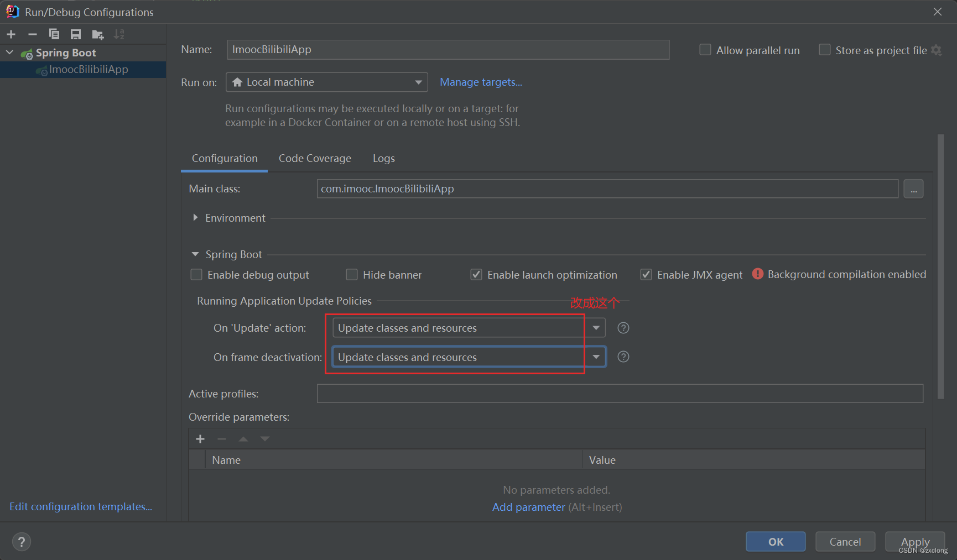This screenshot has height=560, width=957.
Task: Open the Store as project file gear settings
Action: [937, 50]
